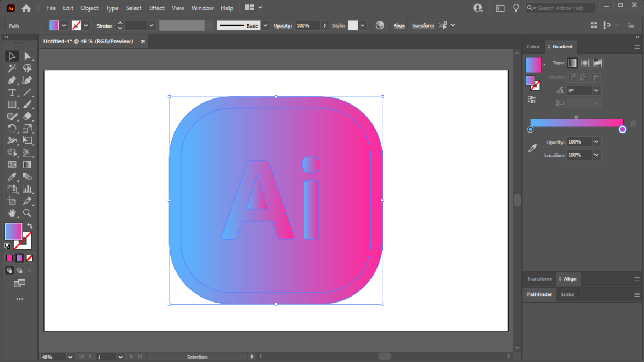Select the Pen tool
The image size is (644, 362).
pos(12,80)
